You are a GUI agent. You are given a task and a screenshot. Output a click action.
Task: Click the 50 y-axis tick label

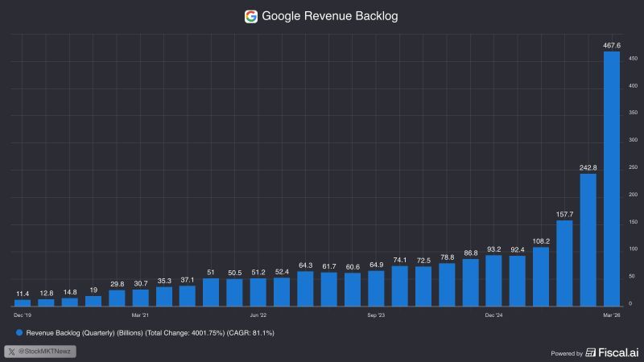(632, 277)
